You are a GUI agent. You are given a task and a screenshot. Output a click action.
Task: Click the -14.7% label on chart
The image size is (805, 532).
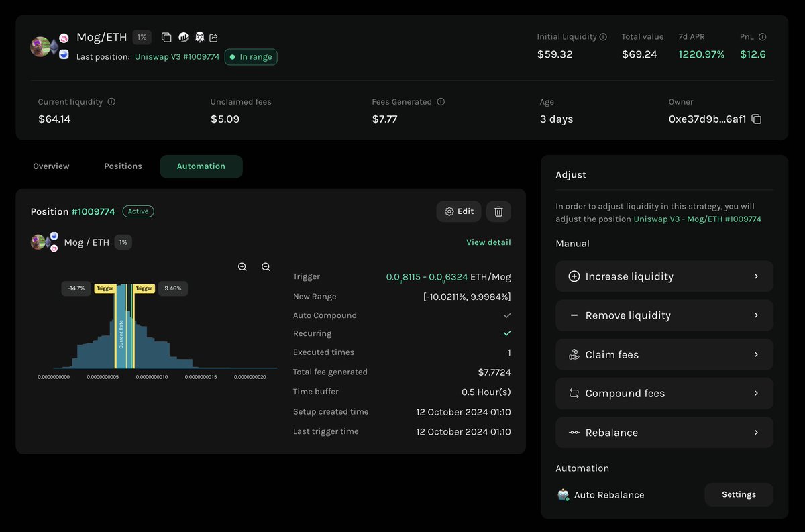[76, 288]
